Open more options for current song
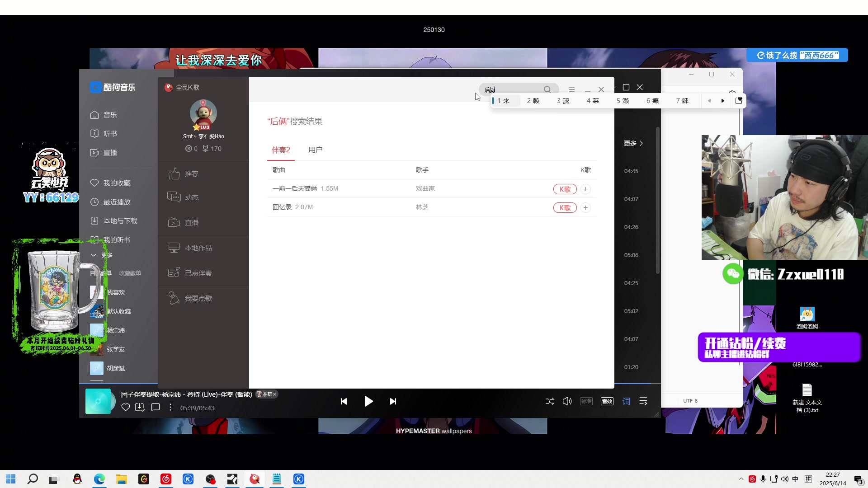Image resolution: width=868 pixels, height=488 pixels. pos(170,407)
